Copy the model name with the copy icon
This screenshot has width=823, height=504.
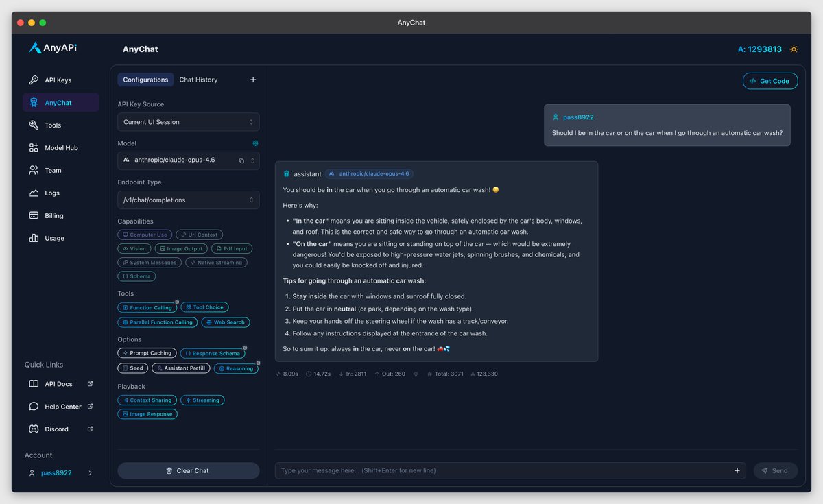[241, 160]
